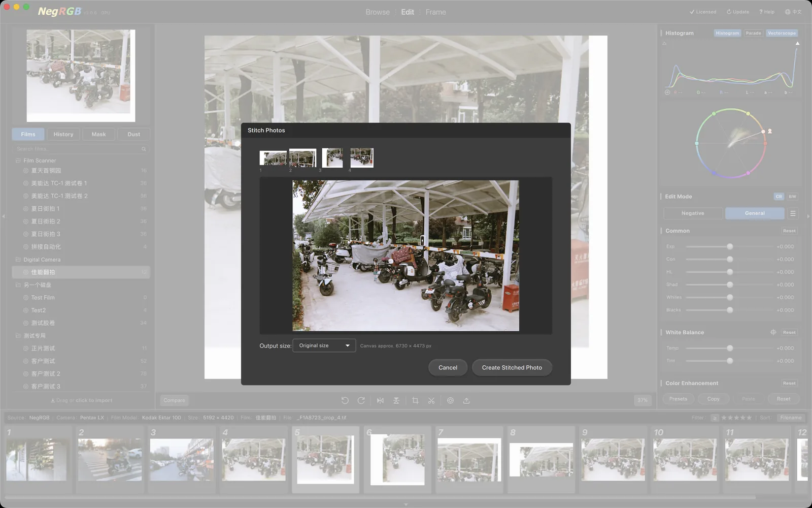Click the Licensed checkmark status
The image size is (812, 508).
[x=703, y=12]
